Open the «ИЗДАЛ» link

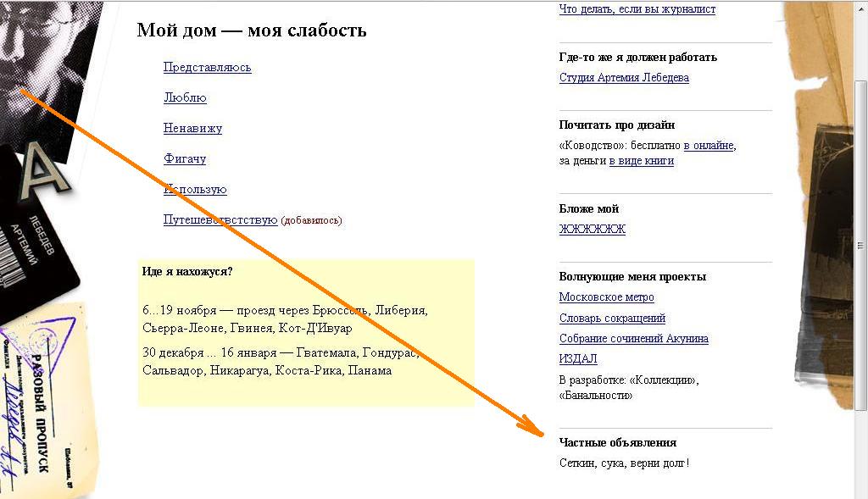[578, 359]
